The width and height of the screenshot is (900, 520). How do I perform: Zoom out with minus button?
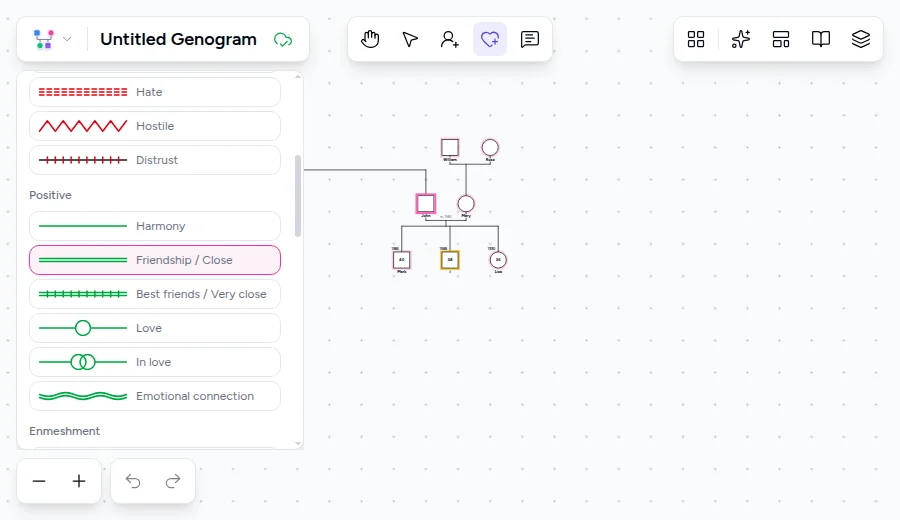[39, 481]
